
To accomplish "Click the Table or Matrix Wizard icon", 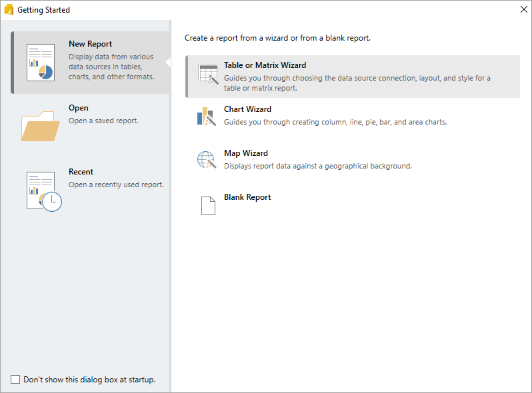I will point(207,74).
